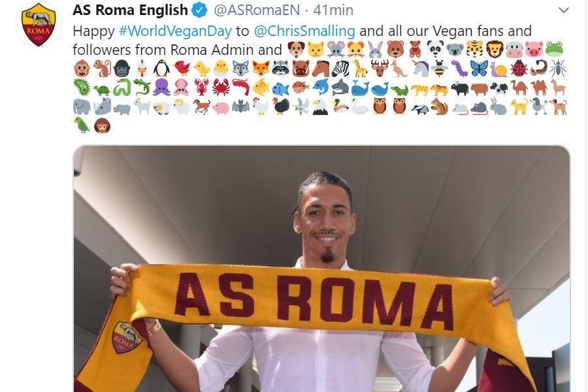The width and height of the screenshot is (588, 392).
Task: Click the 41min tweet timestamp
Action: point(333,10)
